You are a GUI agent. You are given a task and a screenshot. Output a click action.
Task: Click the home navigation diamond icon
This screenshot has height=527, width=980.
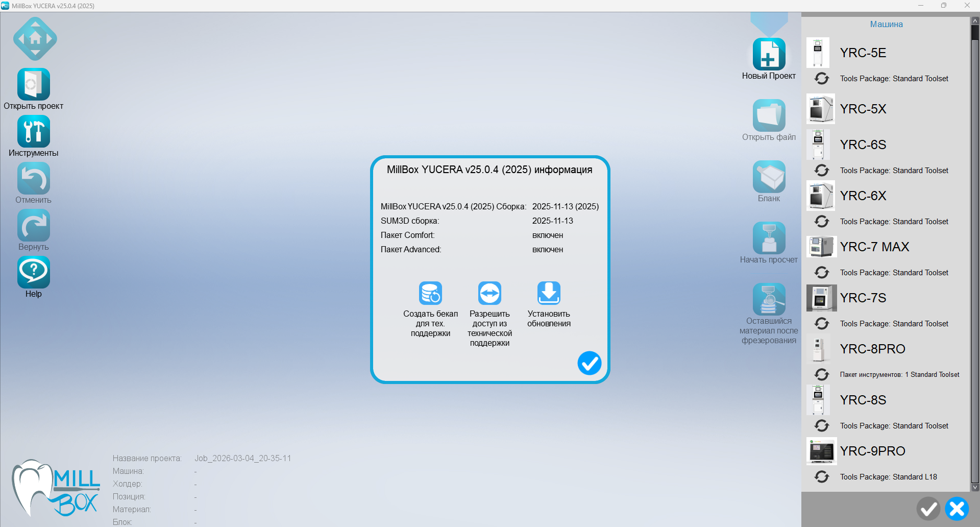tap(35, 39)
